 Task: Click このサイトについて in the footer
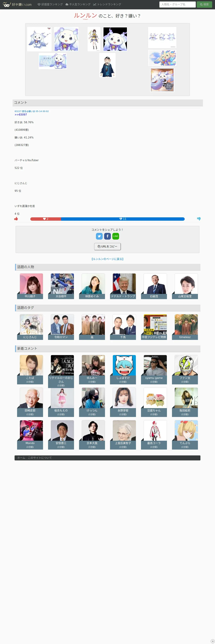coord(40,458)
